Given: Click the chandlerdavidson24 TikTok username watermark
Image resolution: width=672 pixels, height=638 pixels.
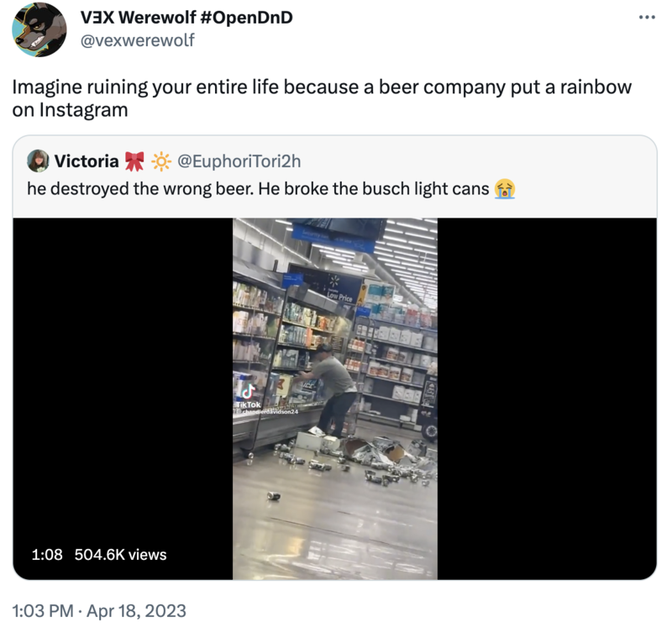Looking at the screenshot, I should [x=267, y=412].
